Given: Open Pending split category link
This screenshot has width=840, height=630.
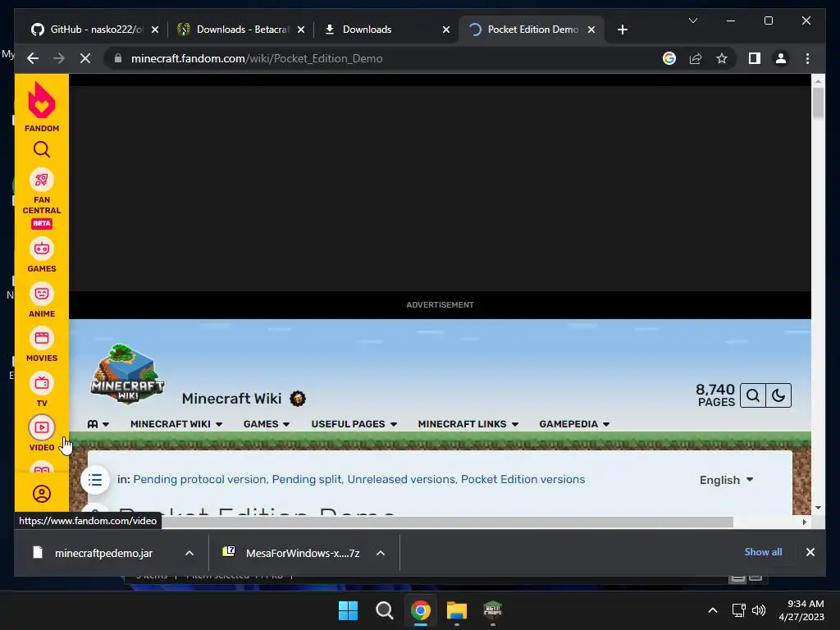Looking at the screenshot, I should click(307, 479).
